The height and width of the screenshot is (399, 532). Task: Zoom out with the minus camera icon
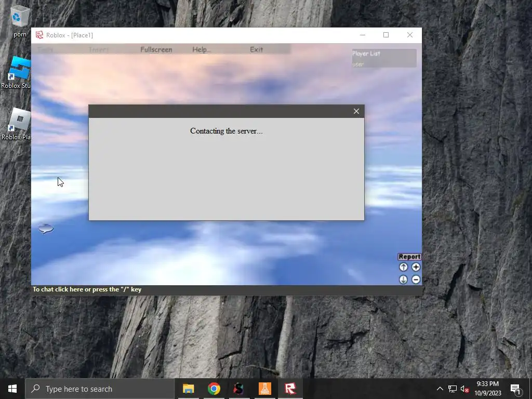coord(416,280)
